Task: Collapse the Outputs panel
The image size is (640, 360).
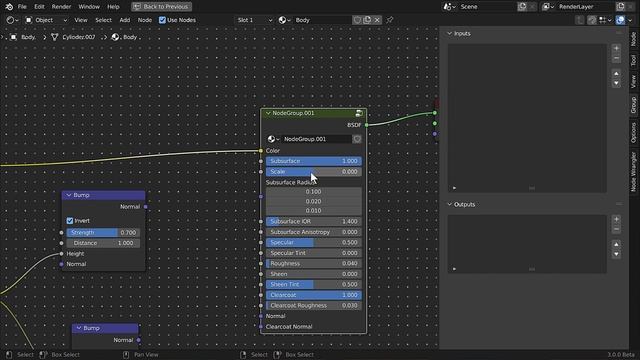Action: click(449, 204)
